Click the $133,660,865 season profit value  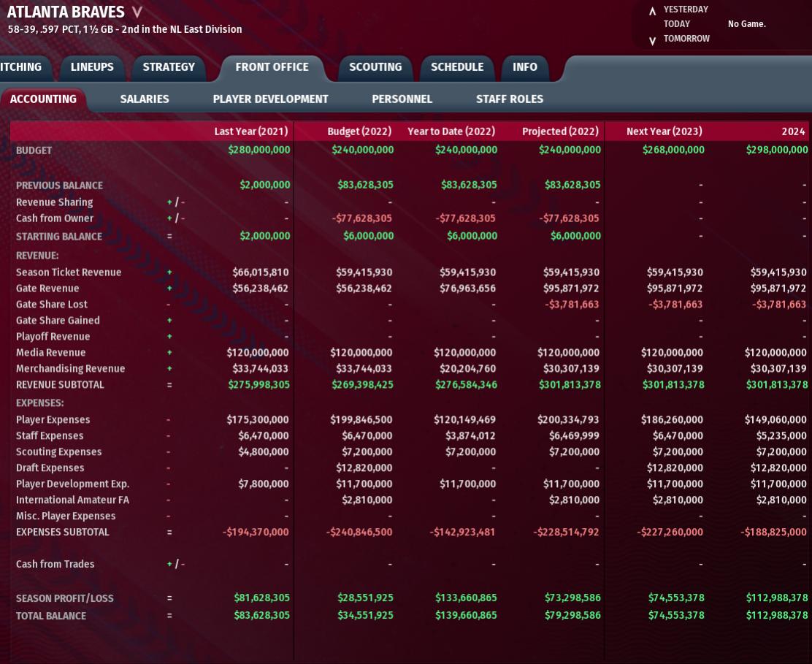tap(466, 598)
